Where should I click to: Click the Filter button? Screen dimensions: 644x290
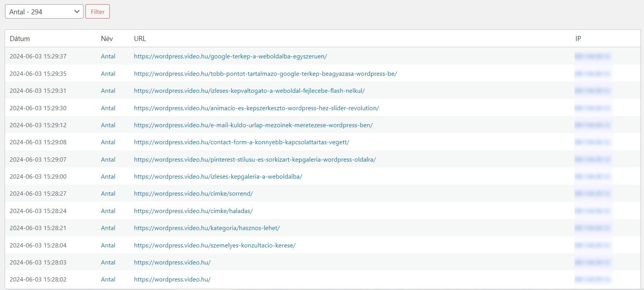pos(97,12)
